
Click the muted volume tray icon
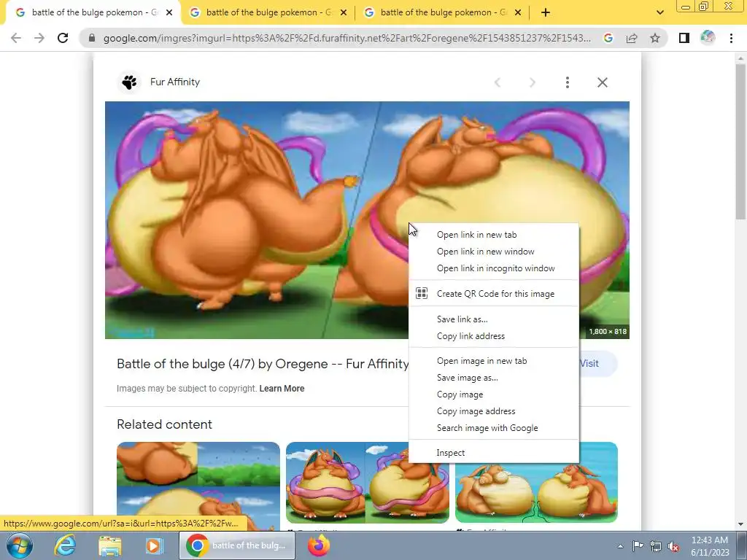point(673,546)
